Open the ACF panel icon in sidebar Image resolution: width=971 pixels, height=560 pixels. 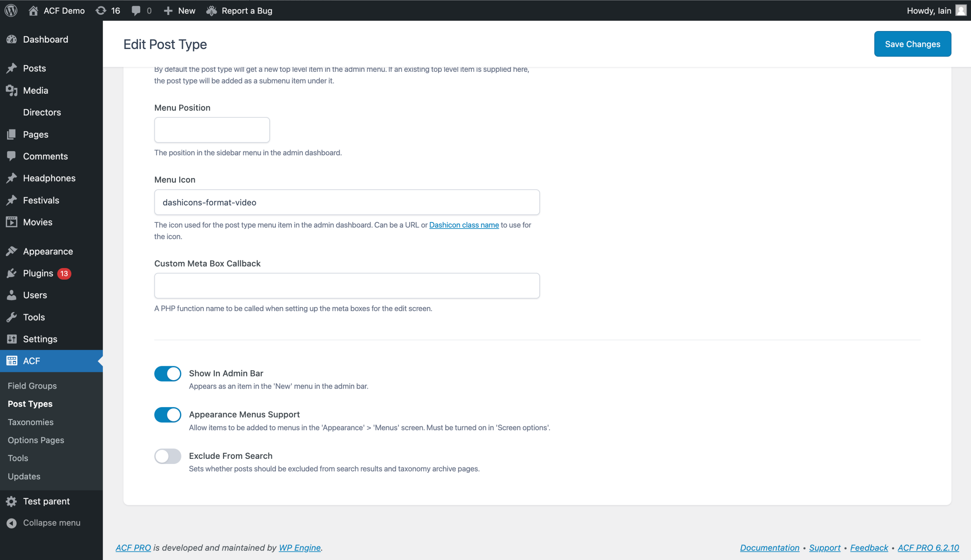[12, 361]
